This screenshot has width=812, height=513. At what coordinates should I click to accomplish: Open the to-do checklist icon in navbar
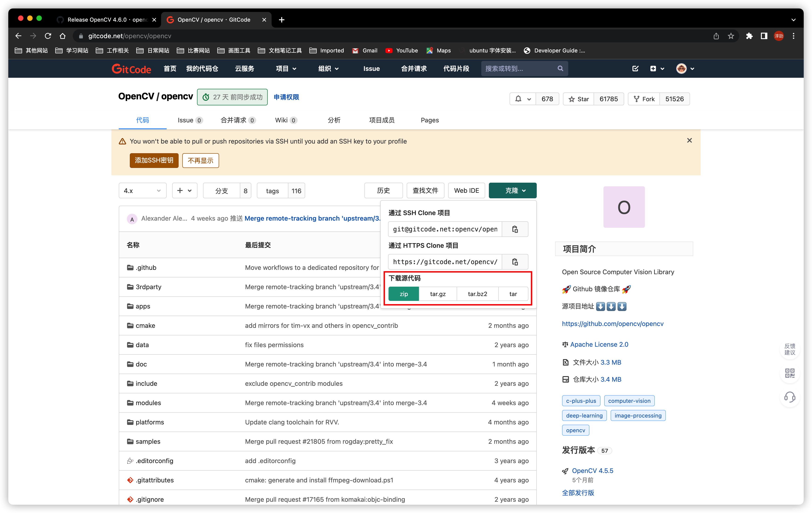pos(635,68)
